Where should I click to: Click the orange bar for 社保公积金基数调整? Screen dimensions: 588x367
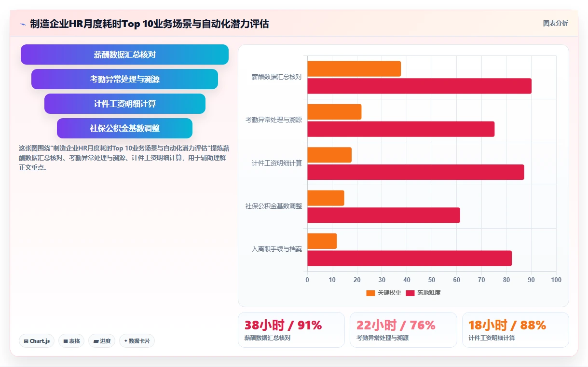326,198
